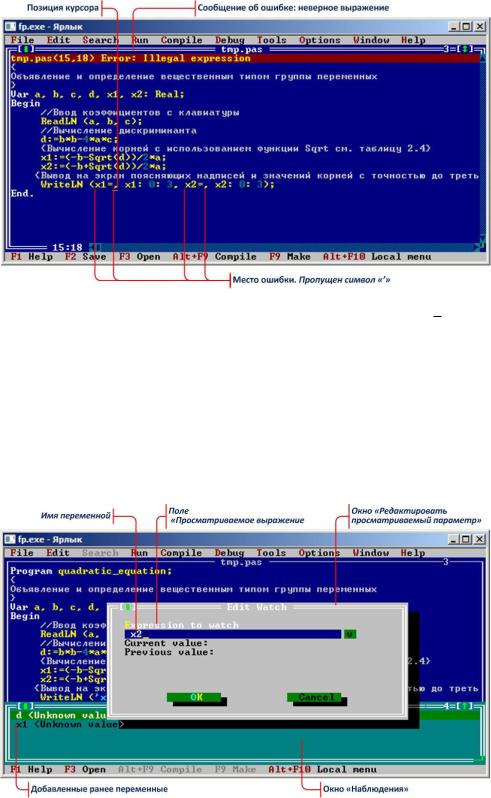
Task: Select watch entry x1 (Unknown value)
Action: [x=70, y=725]
